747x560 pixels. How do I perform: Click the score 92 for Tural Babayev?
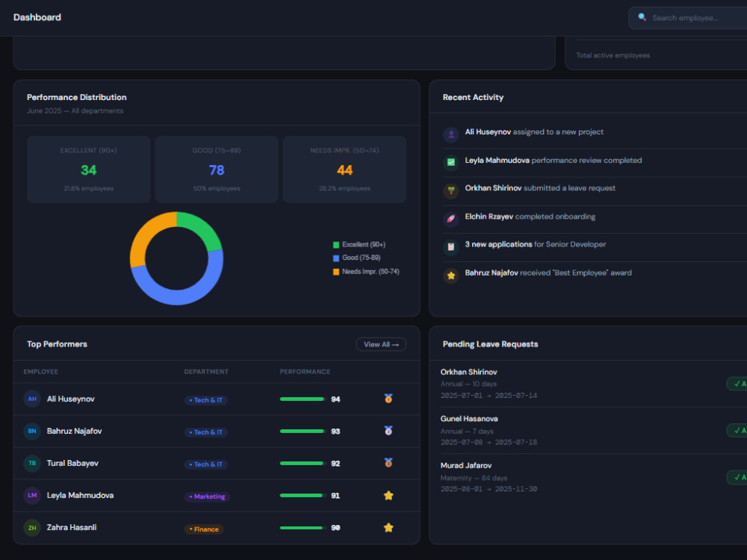(335, 464)
